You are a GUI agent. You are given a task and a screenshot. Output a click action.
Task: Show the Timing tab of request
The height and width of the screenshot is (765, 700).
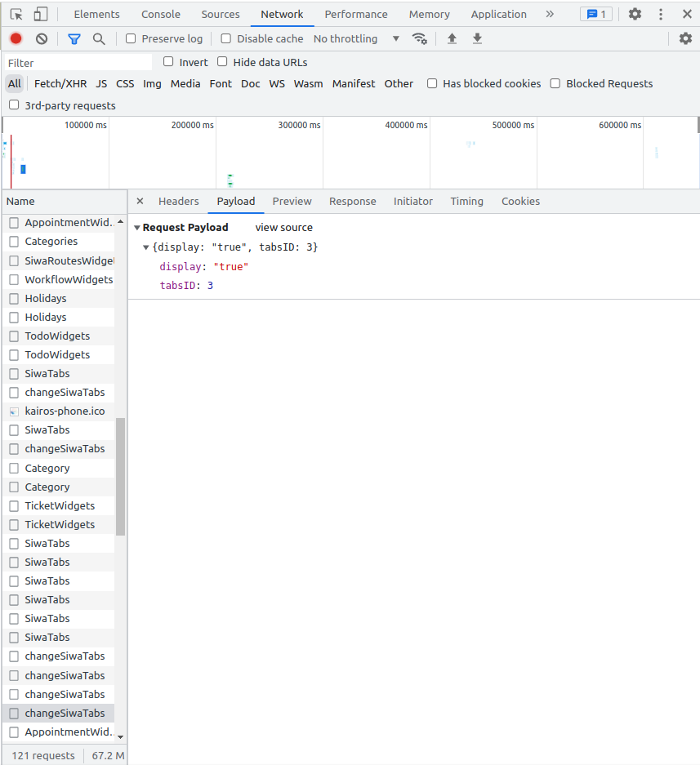click(x=466, y=201)
